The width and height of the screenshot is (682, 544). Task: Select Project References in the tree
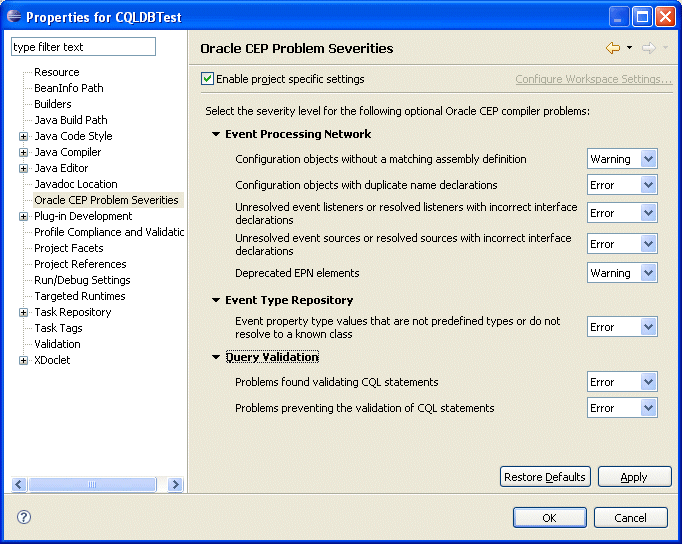(x=80, y=264)
